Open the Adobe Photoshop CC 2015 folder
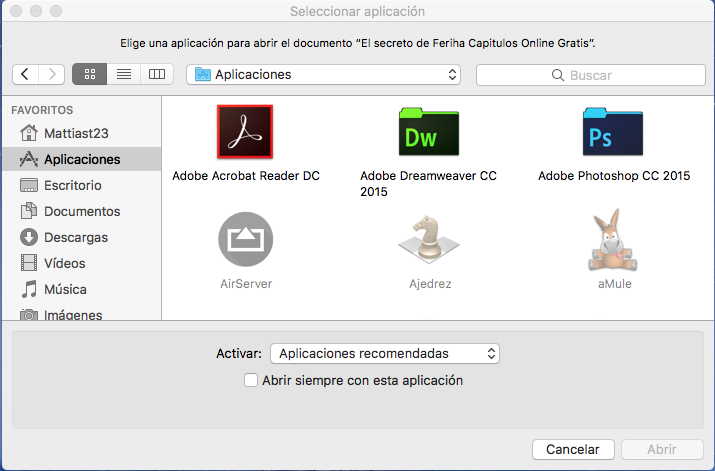 (x=613, y=132)
